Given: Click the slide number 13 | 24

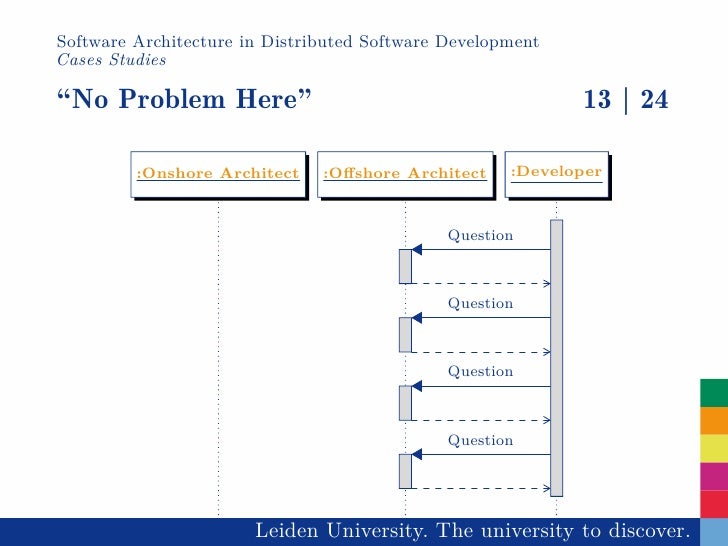Looking at the screenshot, I should pyautogui.click(x=625, y=99).
